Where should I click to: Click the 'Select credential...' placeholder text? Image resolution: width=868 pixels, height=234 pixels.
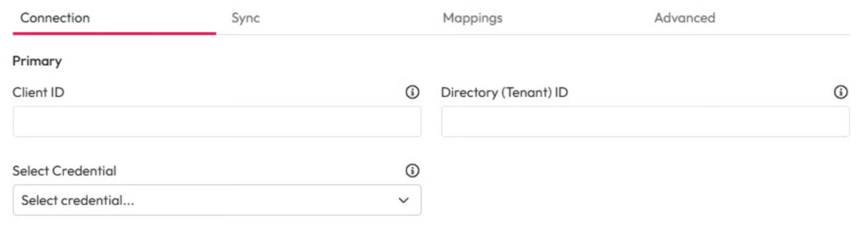click(x=78, y=200)
